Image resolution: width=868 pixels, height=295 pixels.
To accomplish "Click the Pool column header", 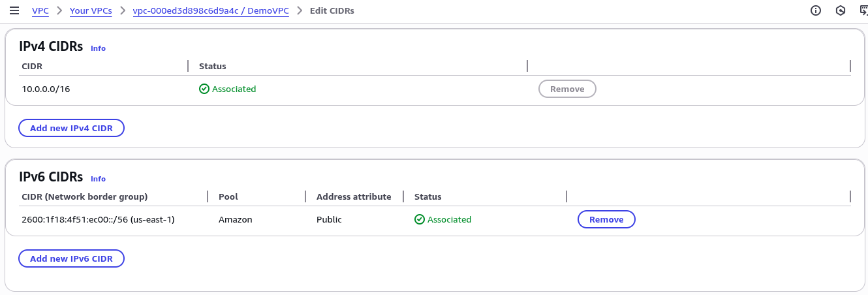I will (x=228, y=196).
